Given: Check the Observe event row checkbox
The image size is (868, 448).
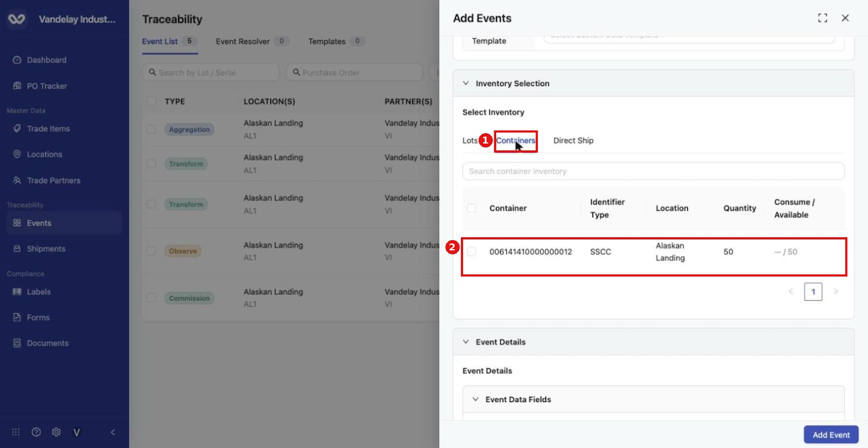Looking at the screenshot, I should tap(151, 251).
